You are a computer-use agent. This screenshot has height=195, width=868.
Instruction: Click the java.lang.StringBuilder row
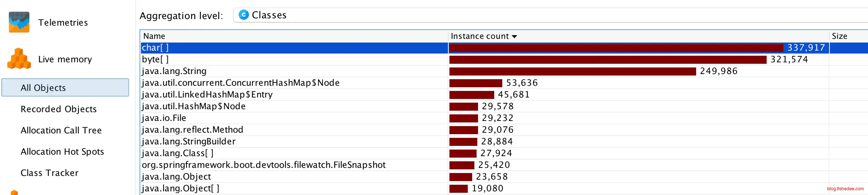pyautogui.click(x=189, y=141)
